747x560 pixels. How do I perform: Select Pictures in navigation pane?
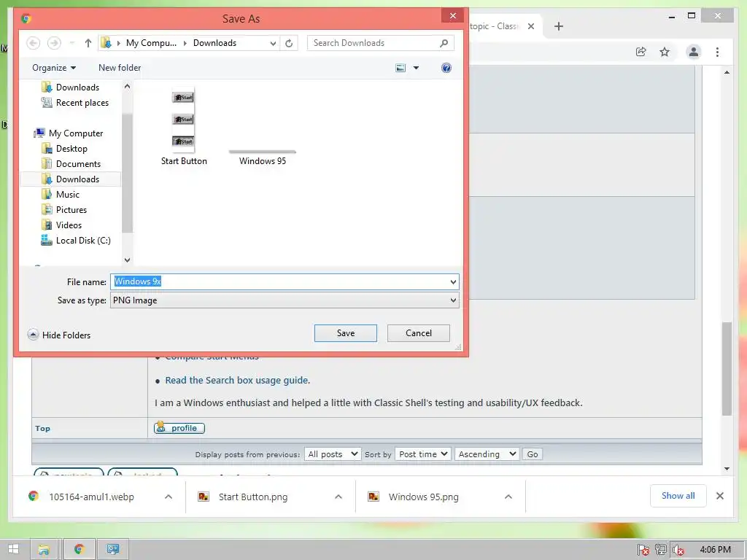click(64, 209)
